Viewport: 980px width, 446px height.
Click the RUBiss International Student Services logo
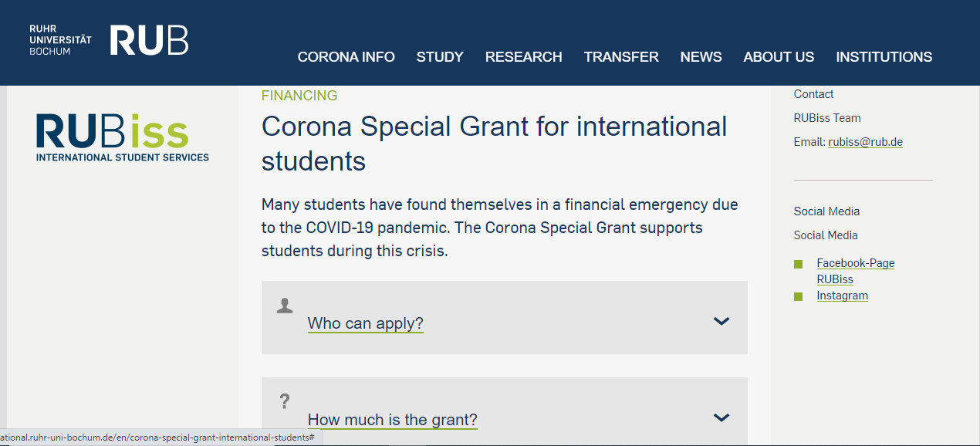122,137
